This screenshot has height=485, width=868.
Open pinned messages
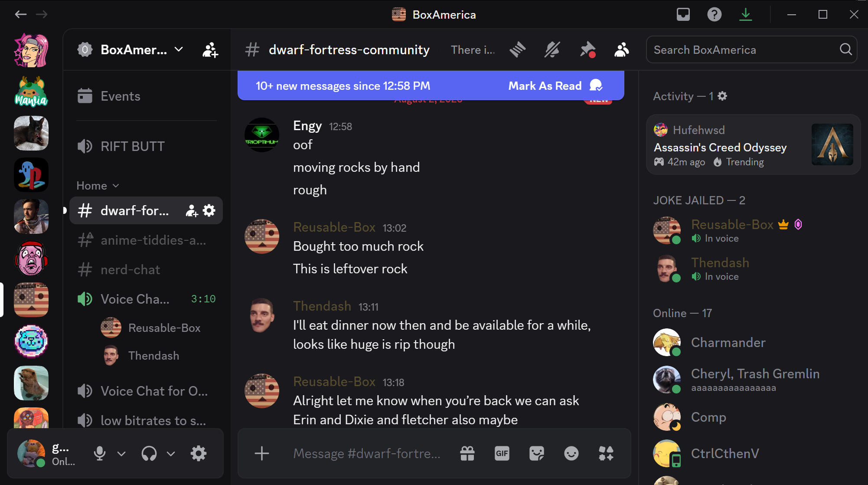point(587,50)
